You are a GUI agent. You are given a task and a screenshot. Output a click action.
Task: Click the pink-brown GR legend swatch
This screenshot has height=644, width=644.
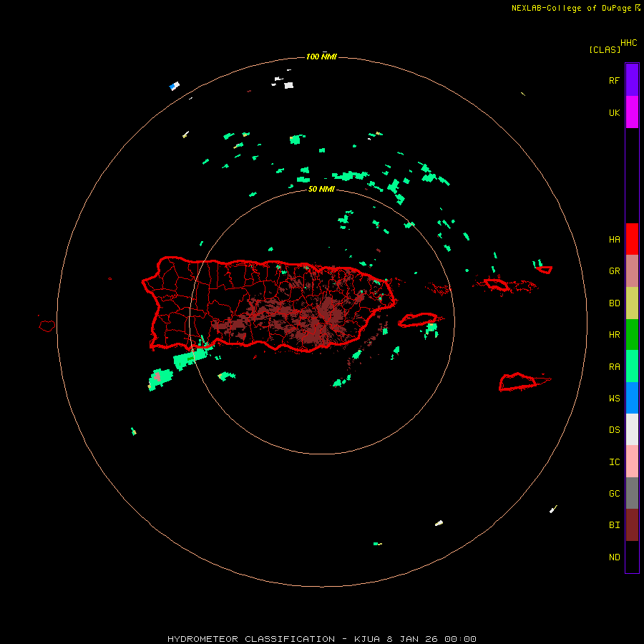pos(632,271)
